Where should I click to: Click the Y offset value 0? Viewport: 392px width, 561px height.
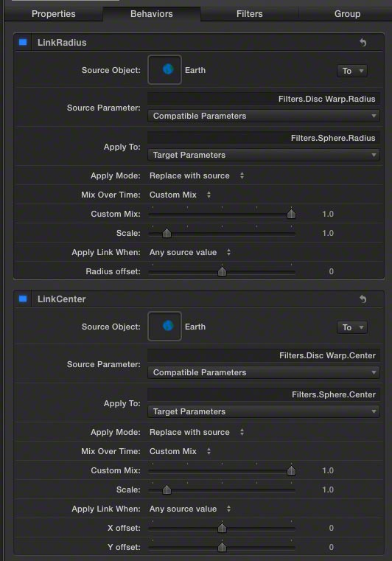[331, 548]
